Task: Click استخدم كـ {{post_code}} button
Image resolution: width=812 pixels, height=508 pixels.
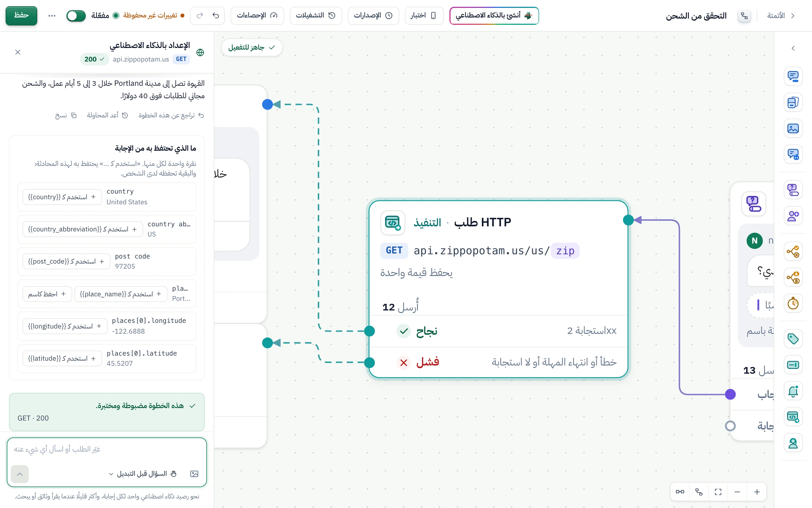Action: 67,261
